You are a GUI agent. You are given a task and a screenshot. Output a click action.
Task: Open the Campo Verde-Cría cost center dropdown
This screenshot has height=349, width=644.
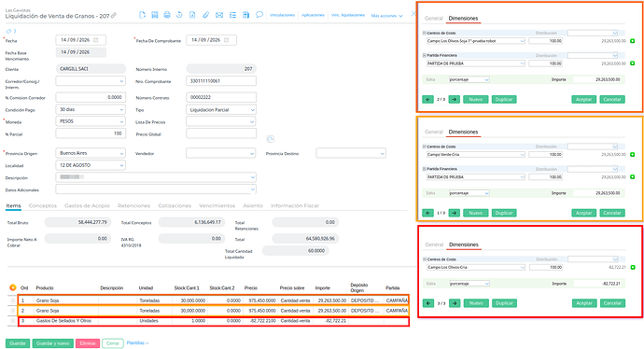click(x=476, y=155)
